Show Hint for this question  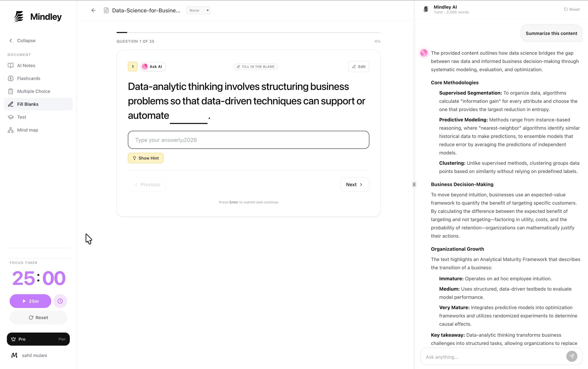pyautogui.click(x=146, y=158)
